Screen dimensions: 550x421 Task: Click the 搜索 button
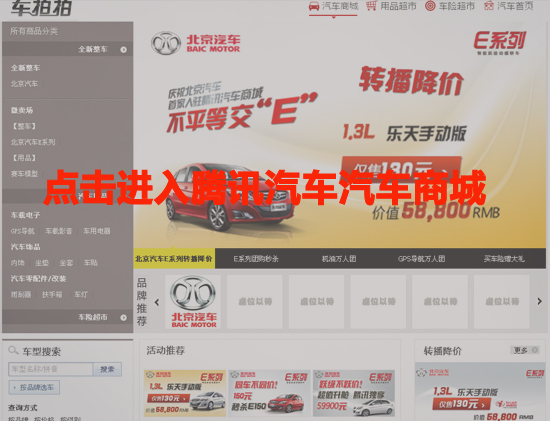[x=107, y=369]
